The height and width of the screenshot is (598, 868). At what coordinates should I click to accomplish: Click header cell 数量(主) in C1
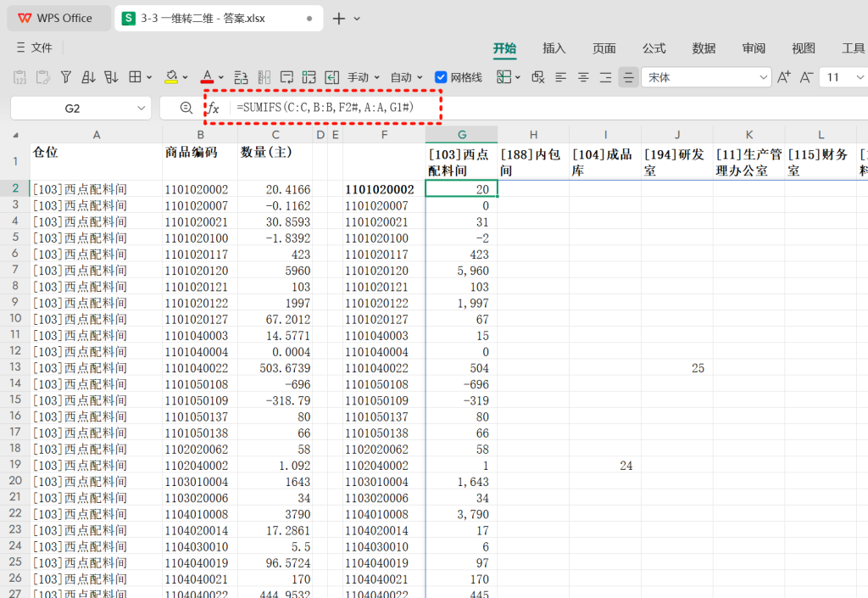[275, 161]
